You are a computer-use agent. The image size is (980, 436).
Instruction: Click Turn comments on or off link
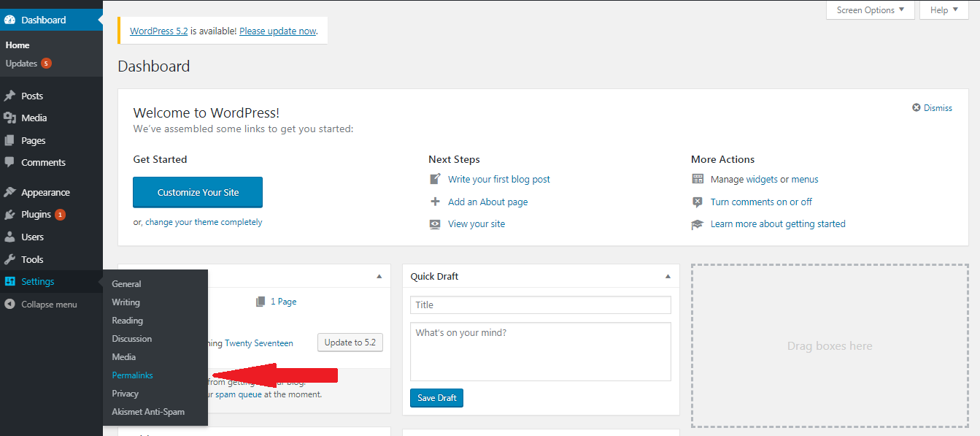761,202
